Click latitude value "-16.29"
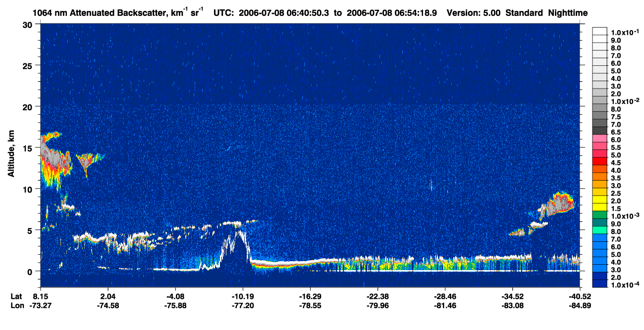Image resolution: width=644 pixels, height=330 pixels. click(310, 296)
